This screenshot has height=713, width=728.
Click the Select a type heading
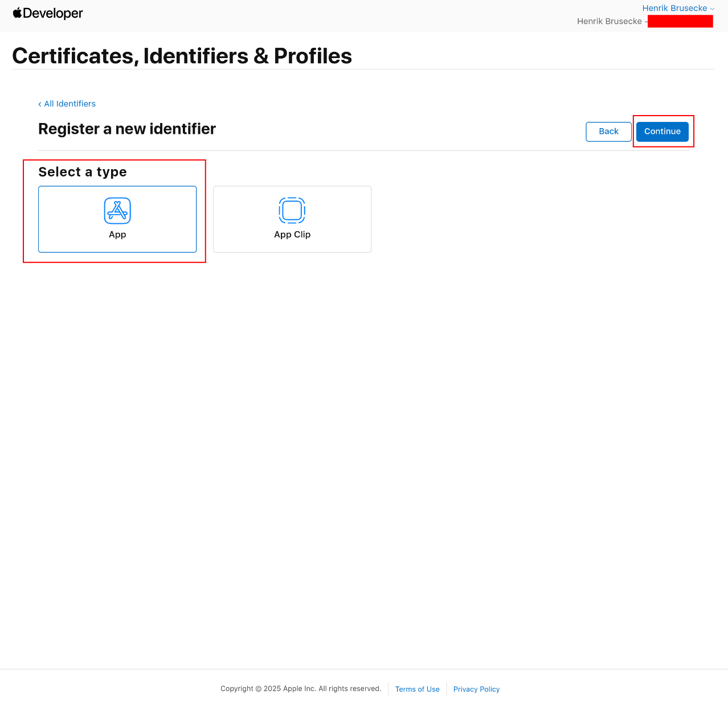(83, 172)
